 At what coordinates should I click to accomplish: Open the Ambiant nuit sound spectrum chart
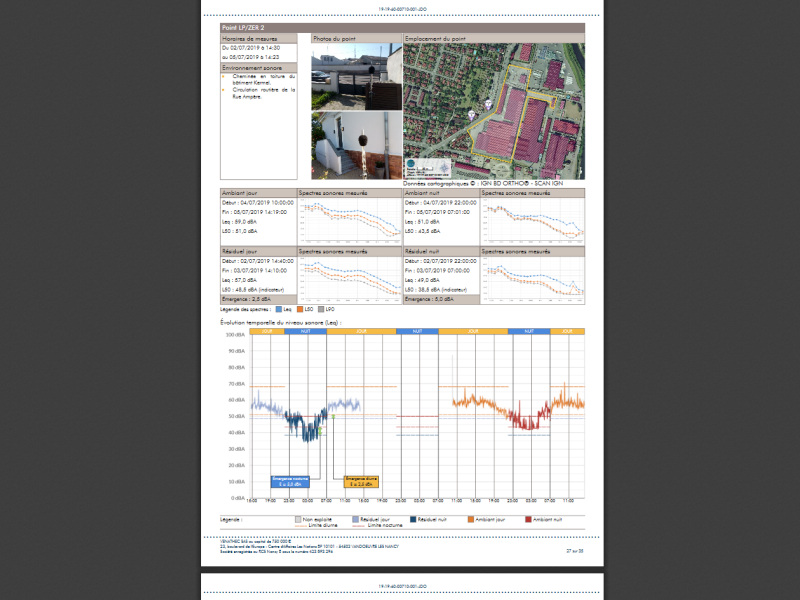[x=533, y=221]
